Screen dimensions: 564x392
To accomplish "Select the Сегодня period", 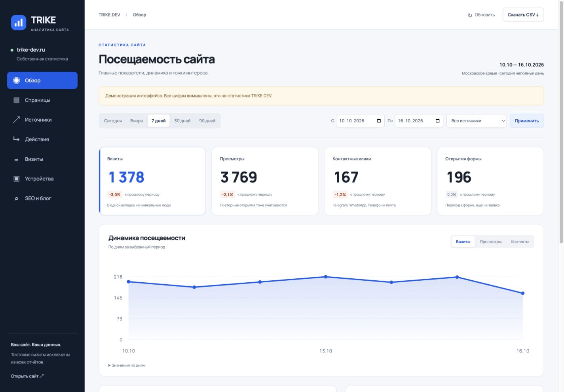I will pyautogui.click(x=113, y=121).
